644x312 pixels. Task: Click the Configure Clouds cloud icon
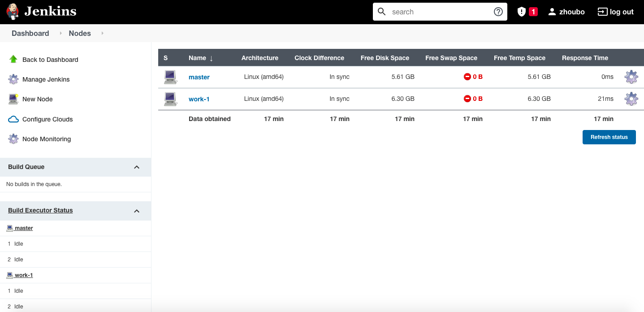pyautogui.click(x=13, y=119)
